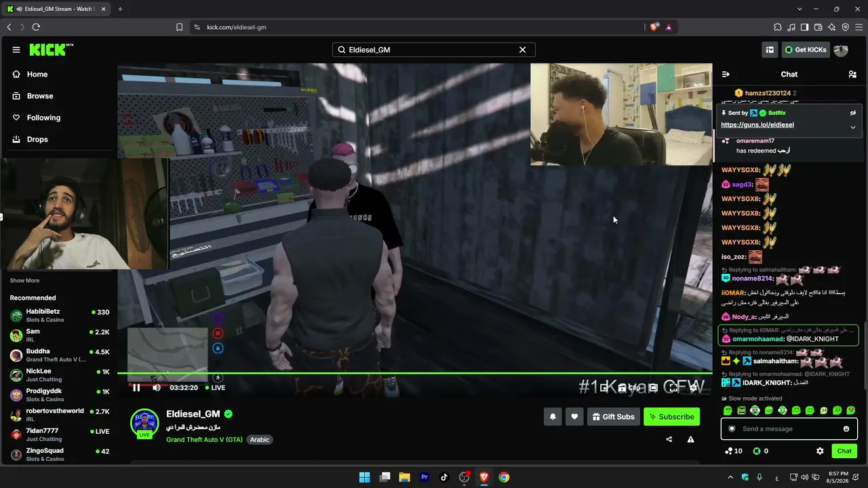Viewport: 868px width, 488px height.
Task: Open the Windows Start menu
Action: click(x=364, y=477)
